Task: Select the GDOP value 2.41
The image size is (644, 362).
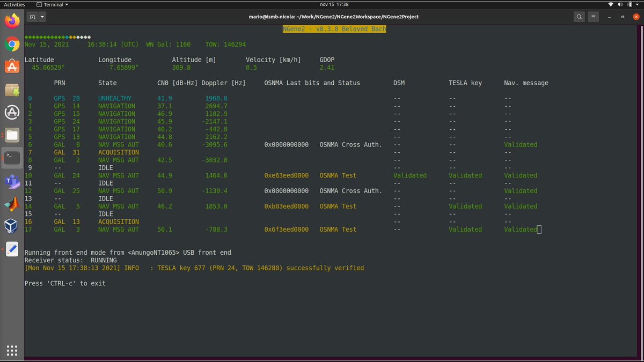Action: 327,68
